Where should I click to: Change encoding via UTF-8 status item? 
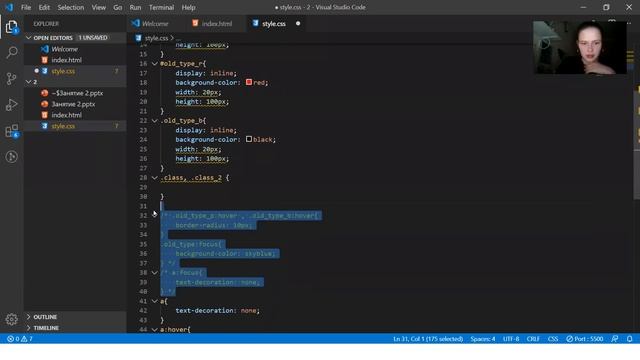coord(511,339)
